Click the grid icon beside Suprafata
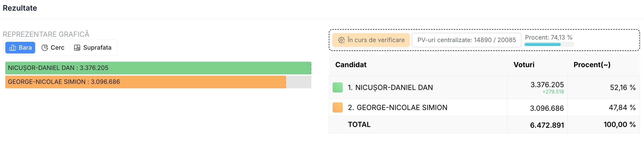Screen dimensions: 644x148 [77, 48]
